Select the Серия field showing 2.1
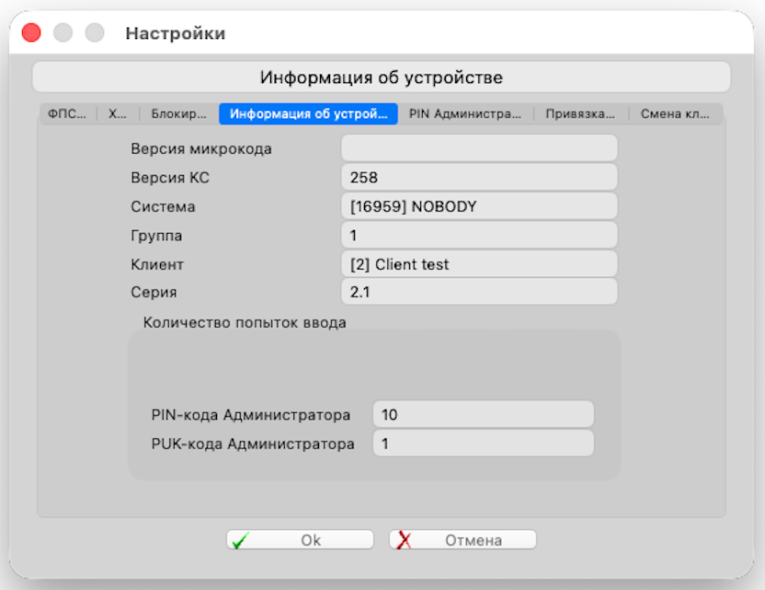 [x=479, y=292]
